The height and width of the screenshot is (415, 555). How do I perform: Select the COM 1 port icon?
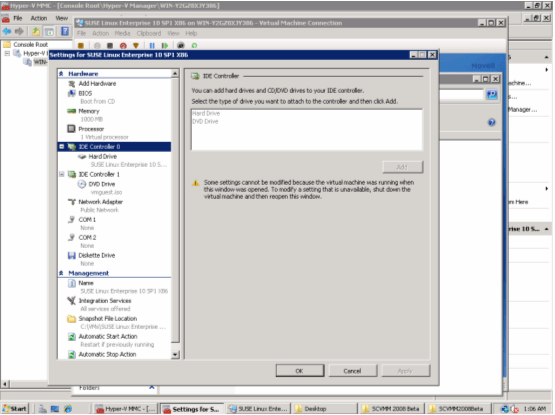(x=72, y=220)
